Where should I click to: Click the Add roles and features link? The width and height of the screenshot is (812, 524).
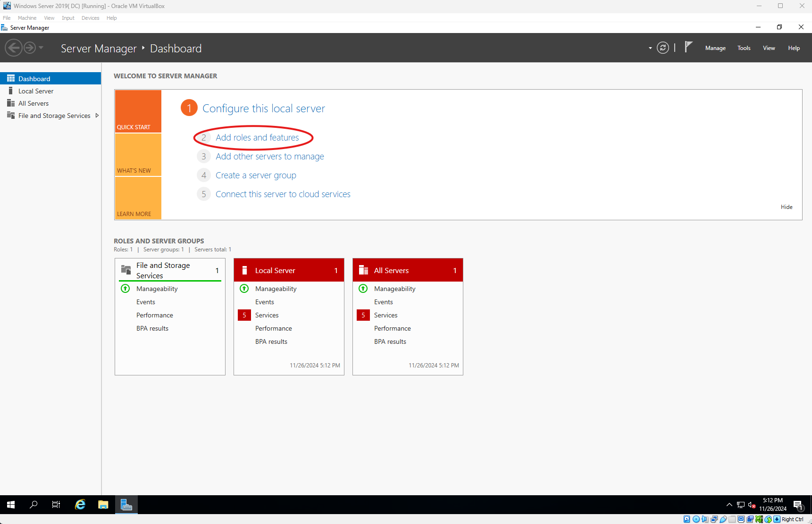tap(257, 138)
